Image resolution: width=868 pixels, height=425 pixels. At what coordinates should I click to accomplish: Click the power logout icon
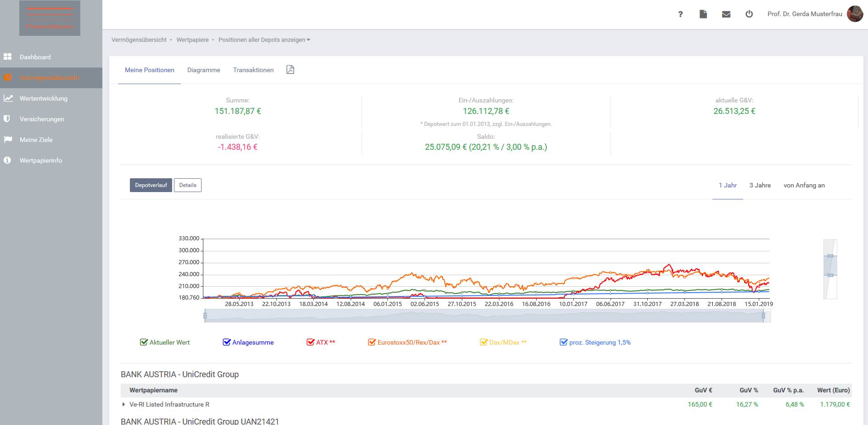tap(749, 14)
